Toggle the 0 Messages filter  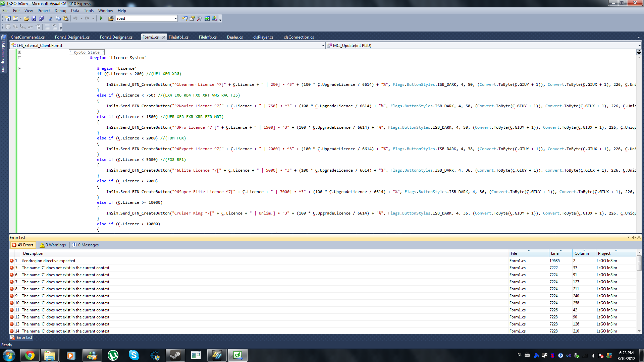(x=86, y=245)
